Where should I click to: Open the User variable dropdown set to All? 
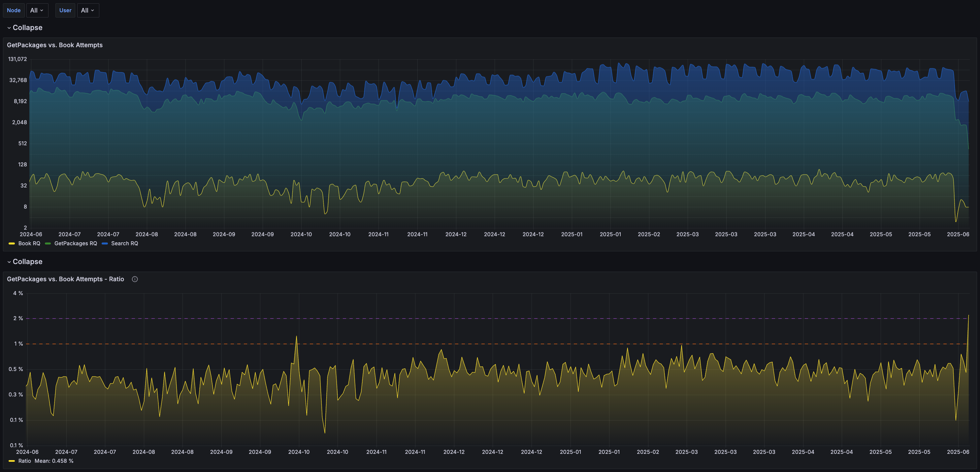coord(88,10)
